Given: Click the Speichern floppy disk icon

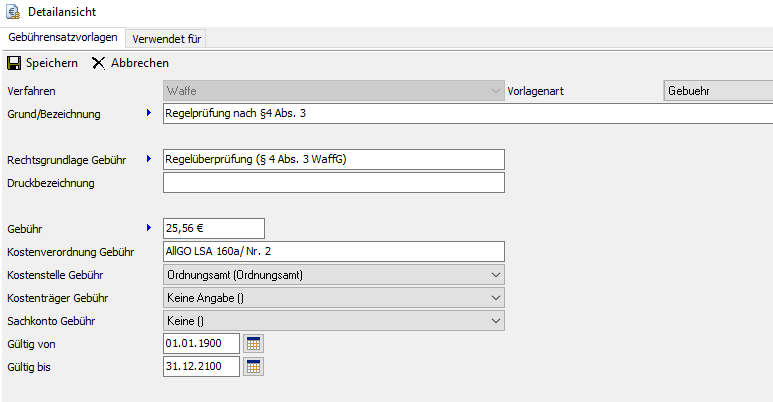Looking at the screenshot, I should 14,63.
